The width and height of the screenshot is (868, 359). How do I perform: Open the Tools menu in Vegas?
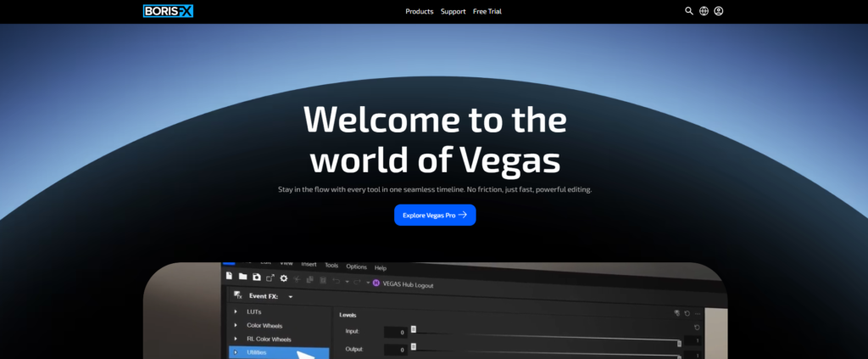(331, 265)
